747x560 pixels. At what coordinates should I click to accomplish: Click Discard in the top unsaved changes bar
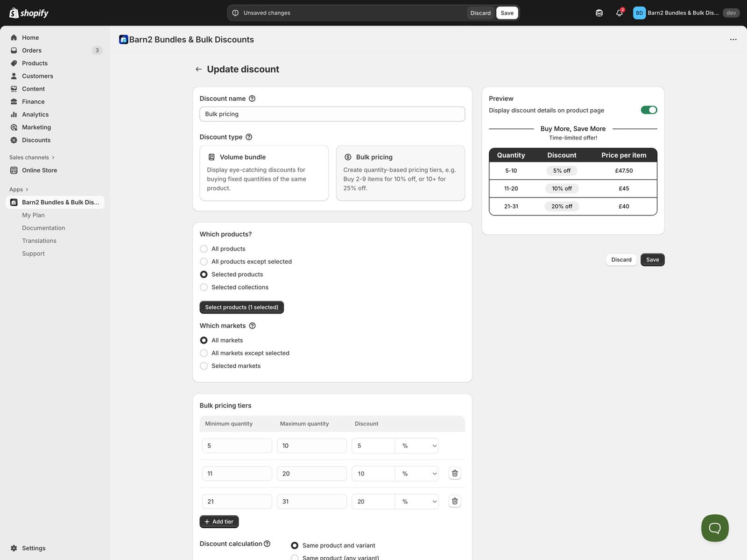click(x=480, y=13)
